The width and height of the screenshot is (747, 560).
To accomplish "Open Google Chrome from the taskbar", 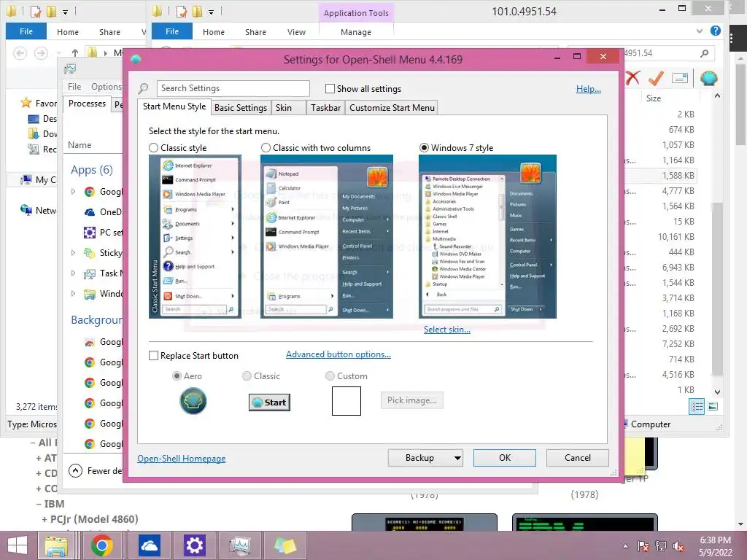I will [x=101, y=545].
